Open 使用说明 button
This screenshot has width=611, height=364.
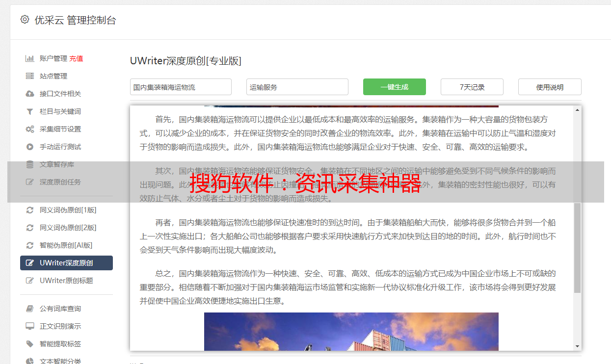point(550,87)
